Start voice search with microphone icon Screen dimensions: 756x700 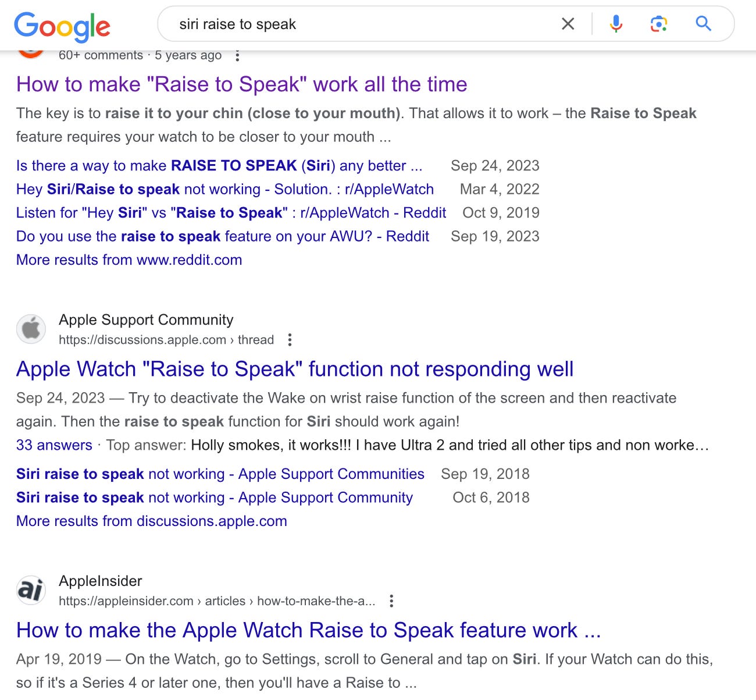(x=616, y=24)
